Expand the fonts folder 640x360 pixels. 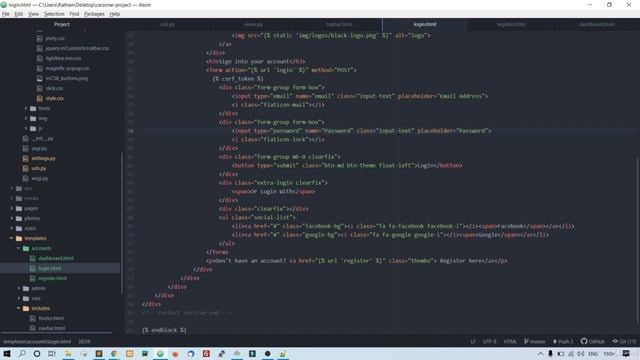44,109
